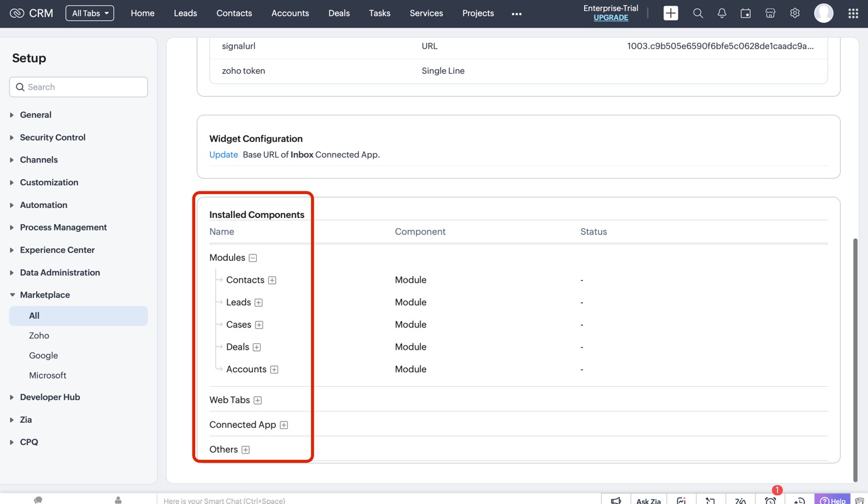Expand the Web Tabs section
868x504 pixels.
click(258, 400)
